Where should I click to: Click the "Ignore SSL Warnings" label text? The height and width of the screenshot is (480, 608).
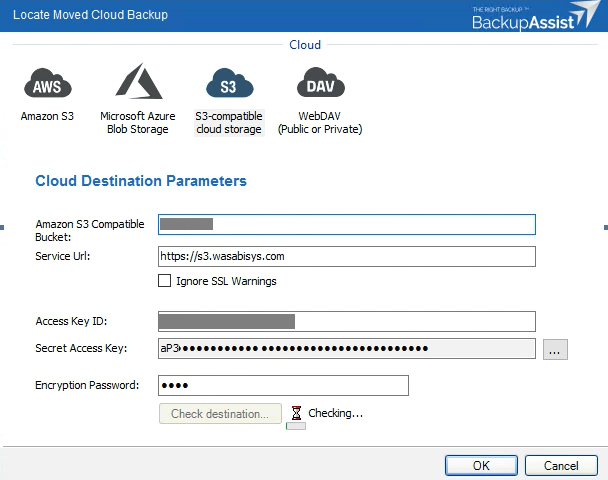226,281
